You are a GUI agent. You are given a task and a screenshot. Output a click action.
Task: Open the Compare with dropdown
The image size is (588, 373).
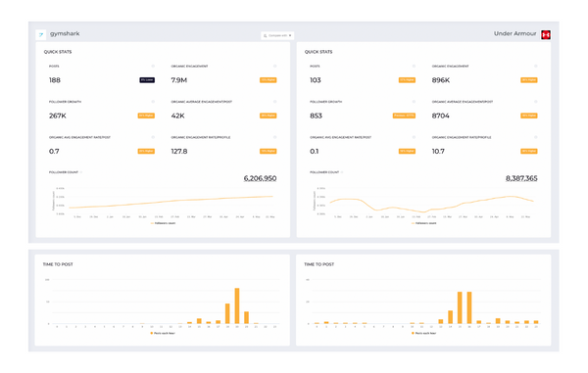click(277, 35)
